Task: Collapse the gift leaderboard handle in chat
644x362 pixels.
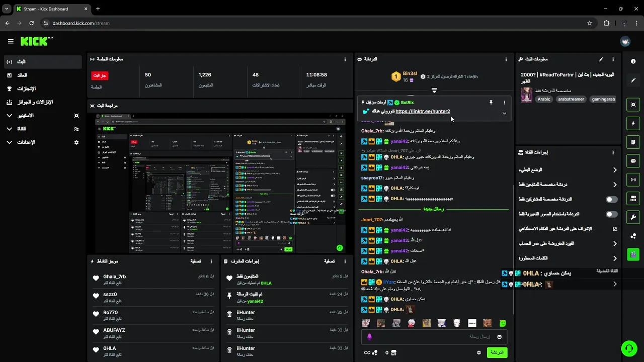Action: click(434, 90)
